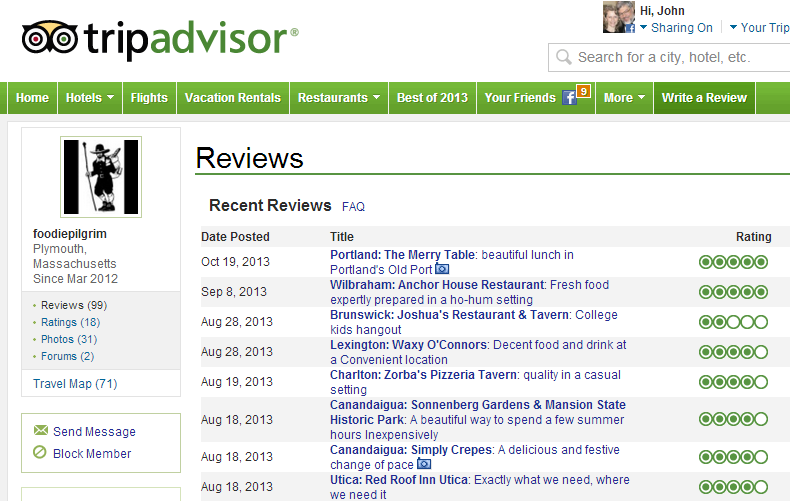The height and width of the screenshot is (501, 790).
Task: Click rating bubbles for Joshua's Restaurant review
Action: pos(733,322)
